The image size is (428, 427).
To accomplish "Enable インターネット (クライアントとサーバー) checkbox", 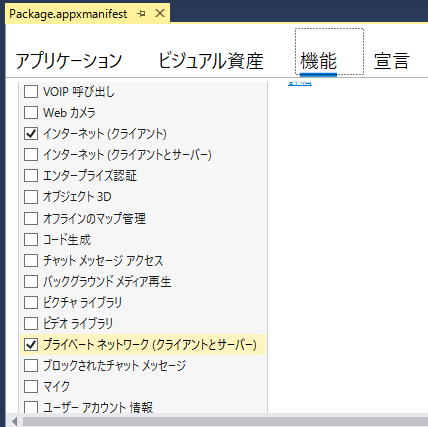I will [x=31, y=154].
